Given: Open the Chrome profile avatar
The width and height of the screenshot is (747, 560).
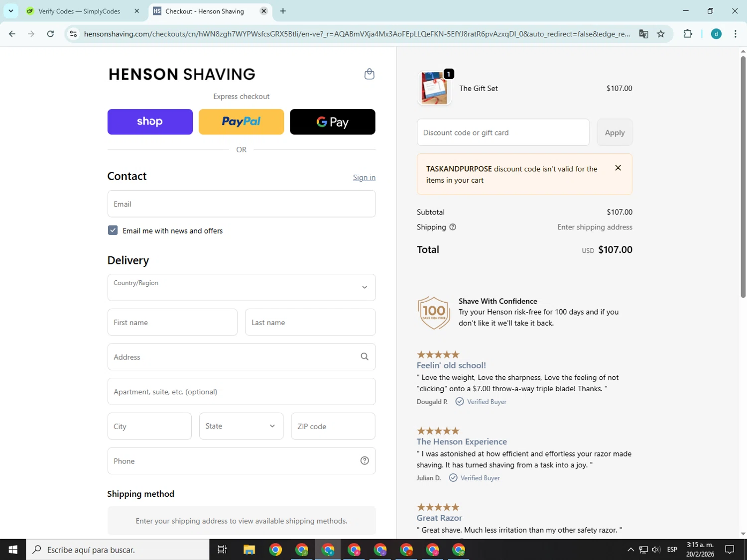Looking at the screenshot, I should (x=716, y=34).
